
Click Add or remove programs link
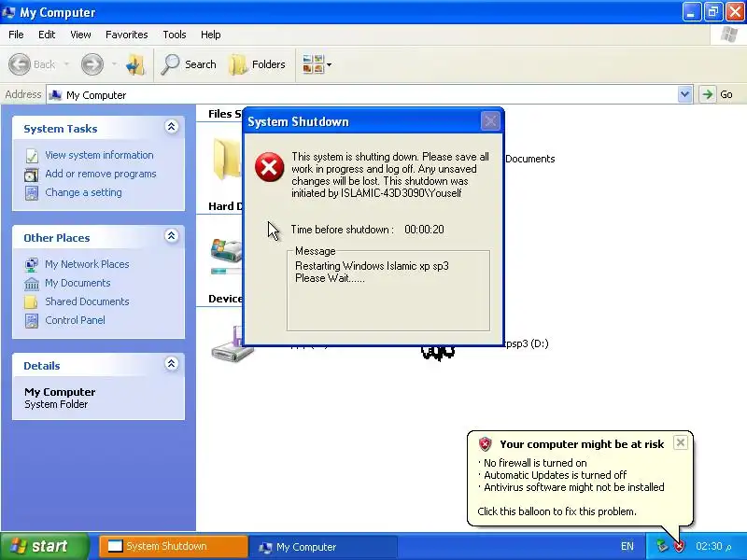pyautogui.click(x=101, y=174)
